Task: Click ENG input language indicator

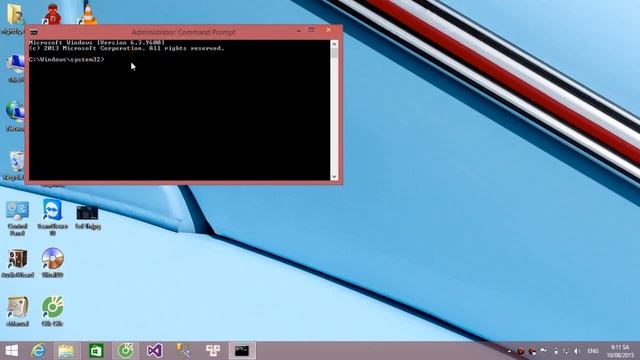Action: point(593,351)
